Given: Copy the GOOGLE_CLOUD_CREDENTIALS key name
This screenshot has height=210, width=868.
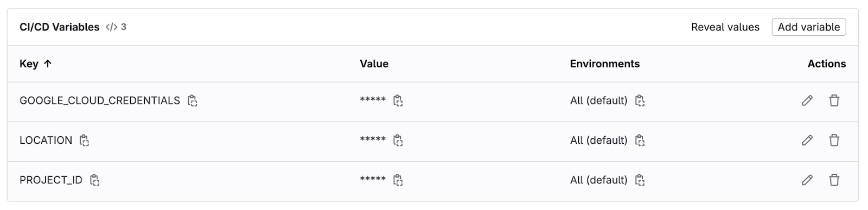Looking at the screenshot, I should click(192, 100).
